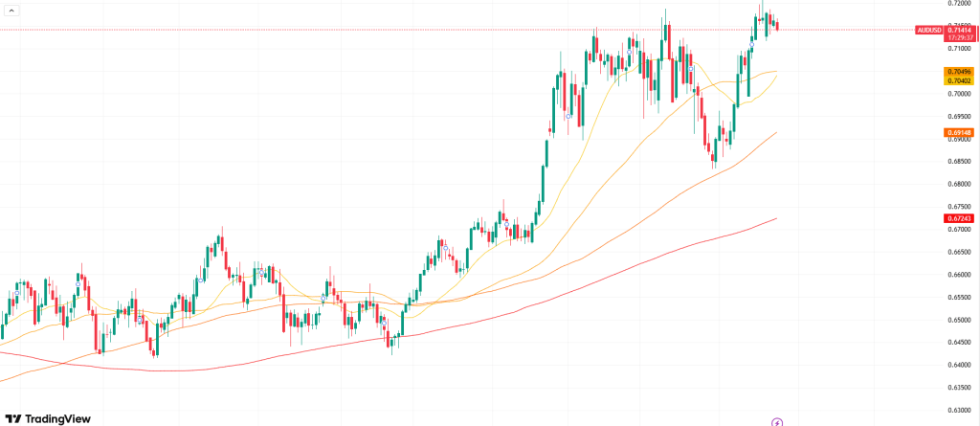
Task: Click the 0.67500 price scale label
Action: 959,207
